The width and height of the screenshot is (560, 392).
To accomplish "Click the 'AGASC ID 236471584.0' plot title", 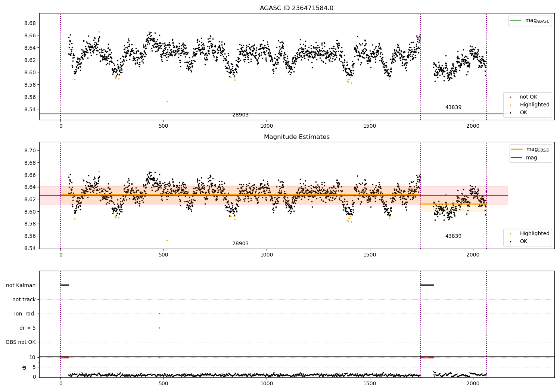I will click(296, 8).
